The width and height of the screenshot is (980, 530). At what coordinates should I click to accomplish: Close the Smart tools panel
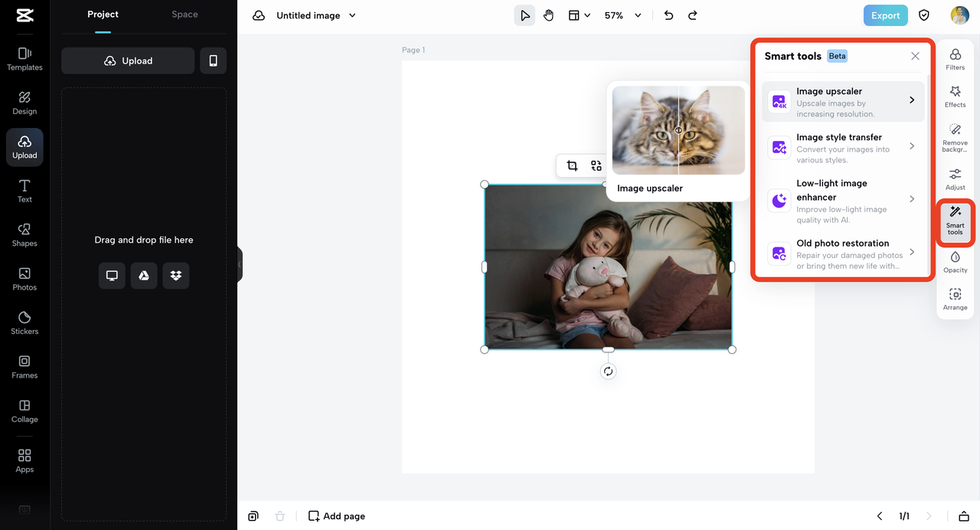915,56
